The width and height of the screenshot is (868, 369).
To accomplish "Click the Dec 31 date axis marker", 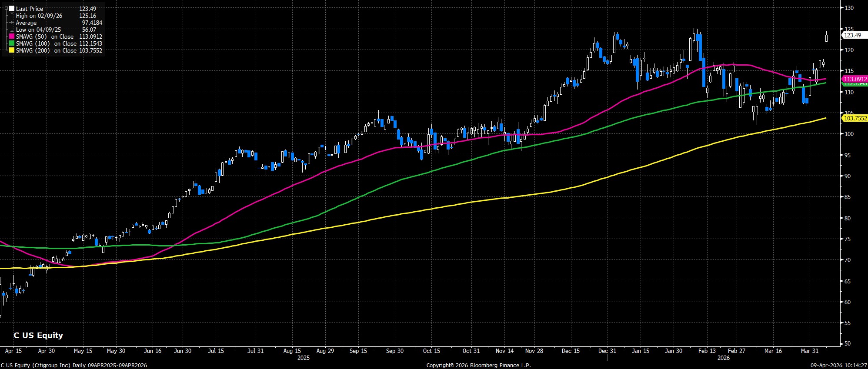I will pyautogui.click(x=607, y=351).
